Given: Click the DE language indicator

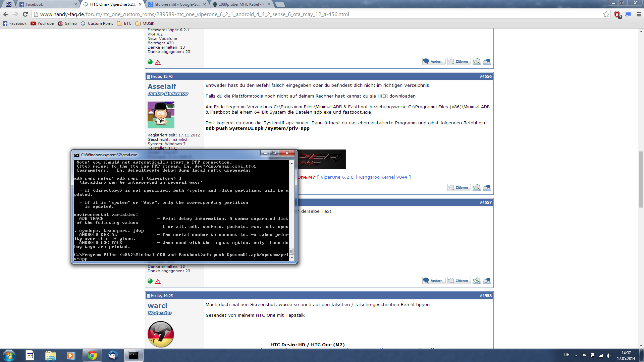Looking at the screenshot, I should click(x=567, y=355).
